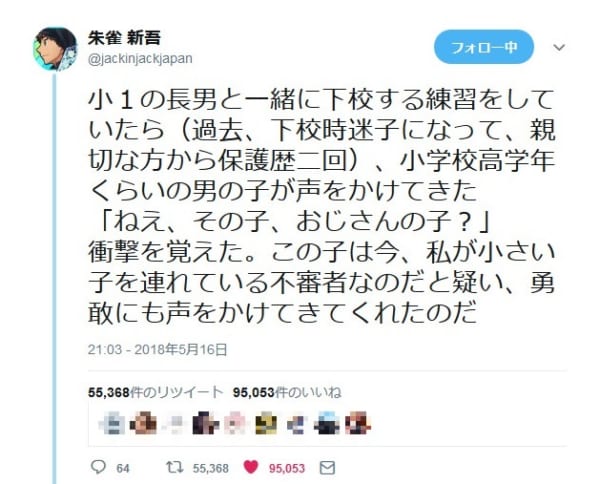600x484 pixels.
Task: Open the @jackinjackjapan handle link
Action: [140, 59]
